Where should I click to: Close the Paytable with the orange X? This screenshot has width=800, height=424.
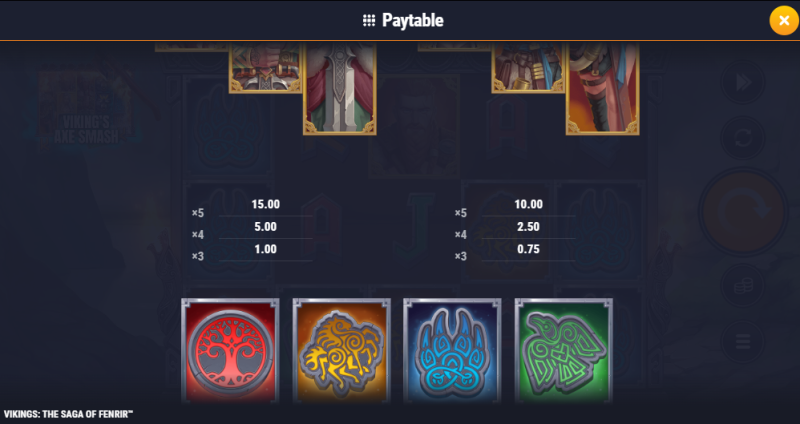pos(784,20)
